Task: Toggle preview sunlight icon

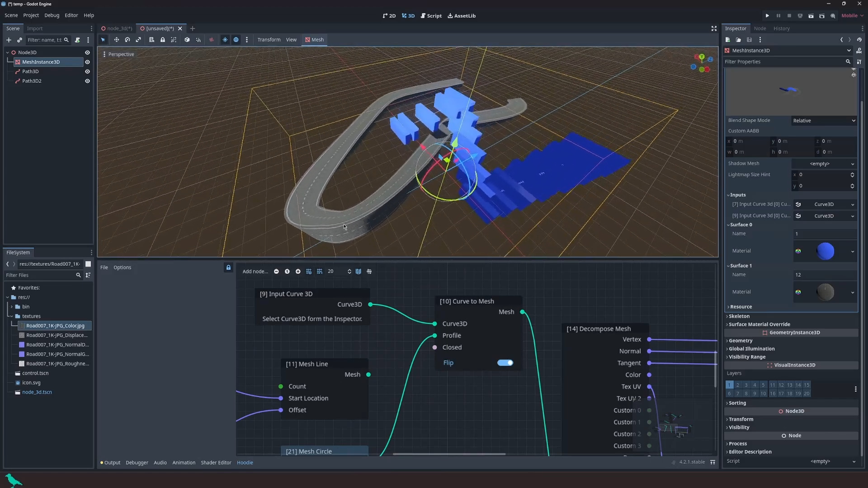Action: point(225,40)
